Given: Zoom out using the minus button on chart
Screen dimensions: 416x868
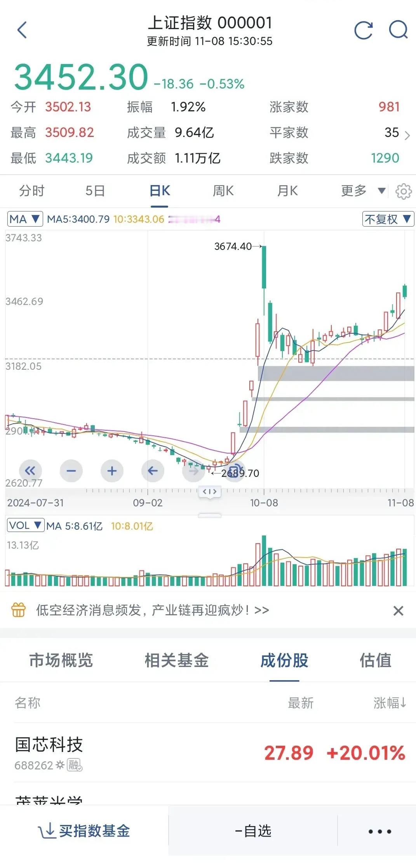Looking at the screenshot, I should [71, 471].
